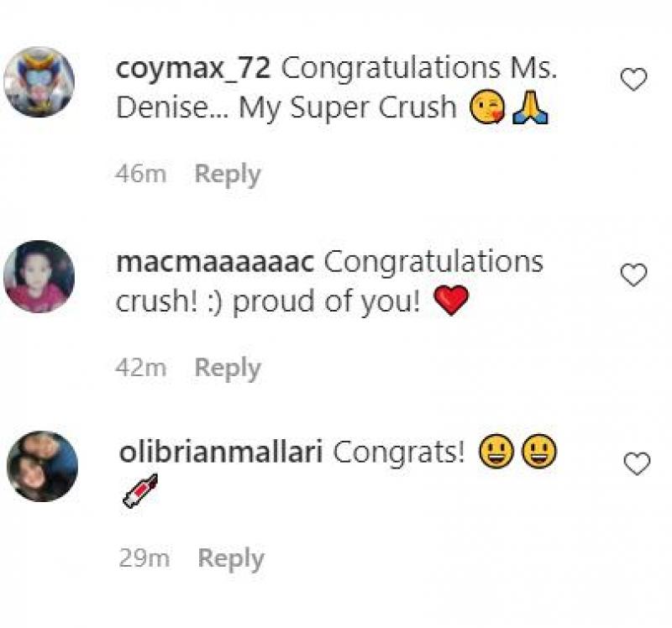Screen dimensions: 672x628
Task: Click the 42m timestamp
Action: [x=142, y=368]
